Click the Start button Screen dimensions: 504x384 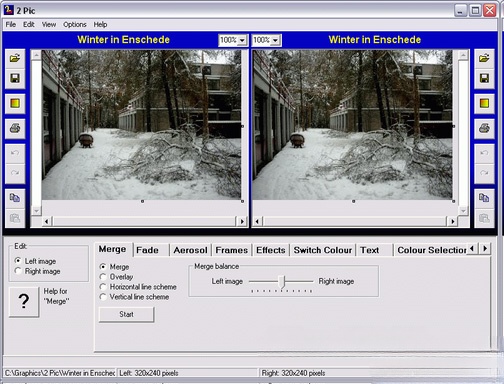tap(126, 314)
